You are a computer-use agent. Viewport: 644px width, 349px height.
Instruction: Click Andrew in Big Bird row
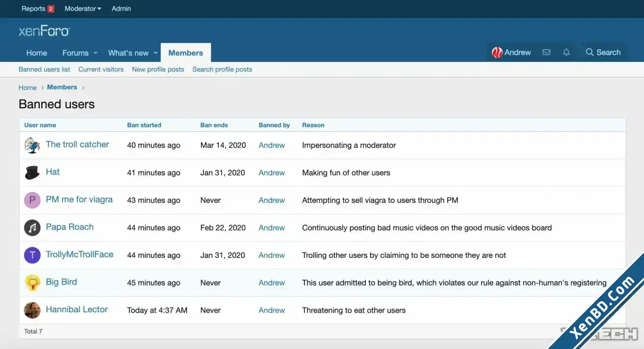272,283
